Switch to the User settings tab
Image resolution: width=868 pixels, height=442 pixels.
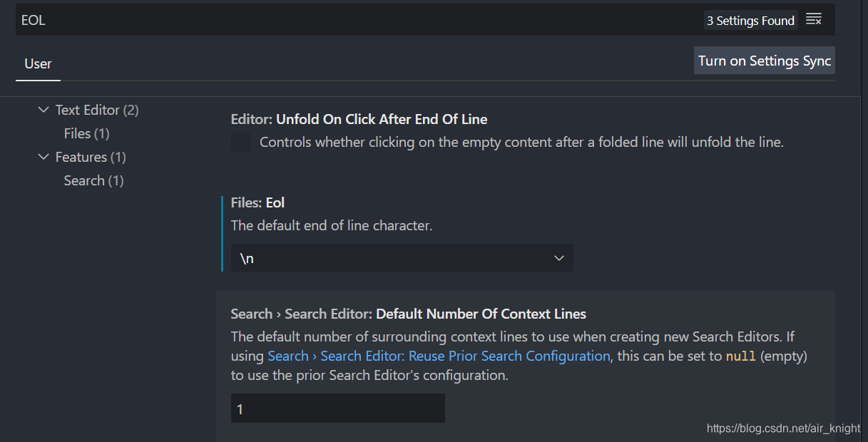[38, 63]
